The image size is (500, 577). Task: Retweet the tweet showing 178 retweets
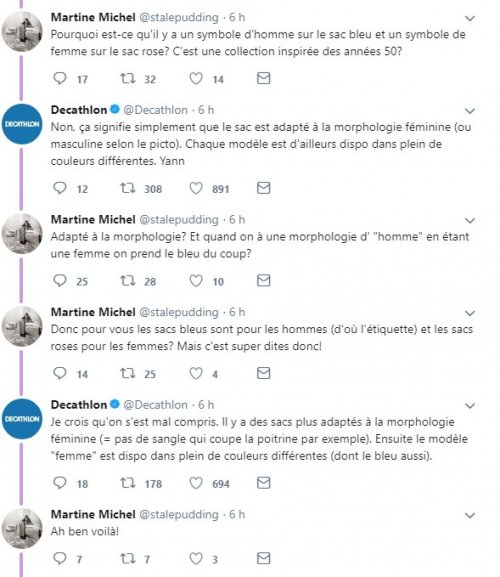128,483
